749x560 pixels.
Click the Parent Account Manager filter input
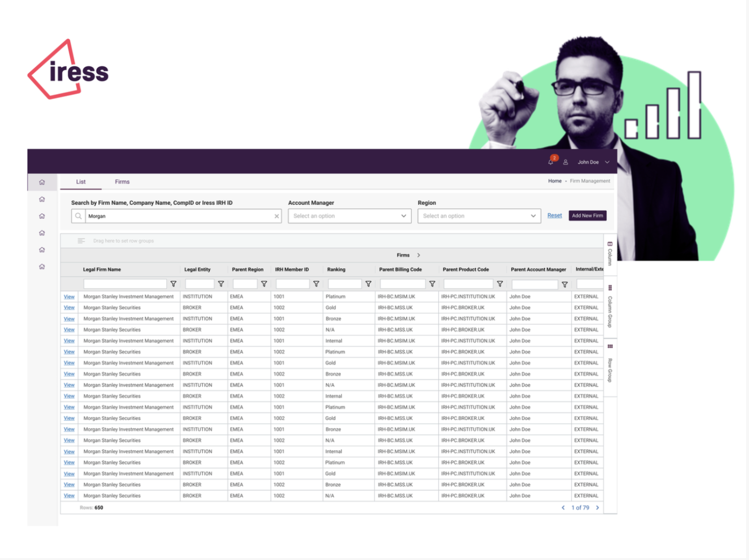coord(535,285)
